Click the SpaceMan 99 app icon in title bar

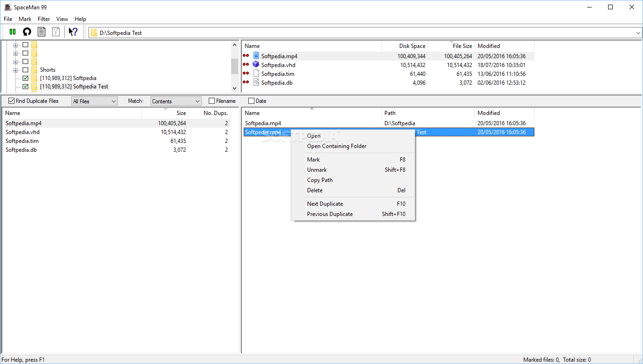(x=7, y=7)
